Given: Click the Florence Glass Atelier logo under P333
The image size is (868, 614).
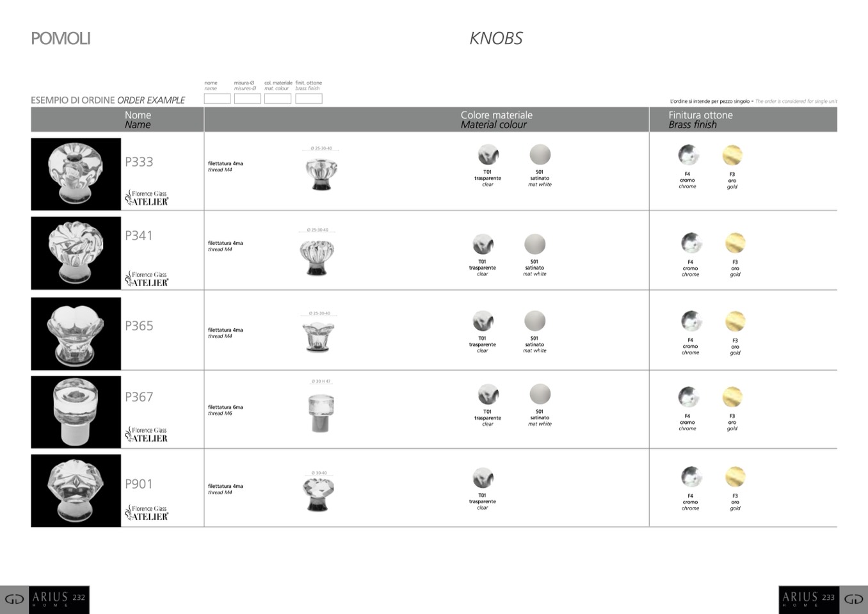Looking at the screenshot, I should pyautogui.click(x=147, y=198).
